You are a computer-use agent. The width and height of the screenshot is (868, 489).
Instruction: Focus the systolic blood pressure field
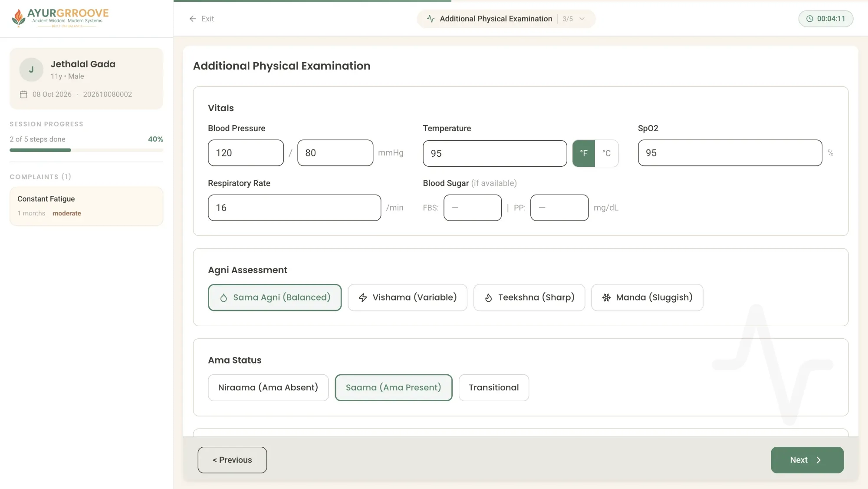click(246, 153)
